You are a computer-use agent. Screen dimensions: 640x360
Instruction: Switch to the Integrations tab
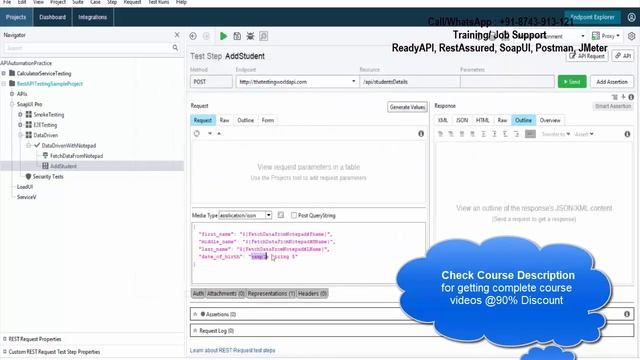[93, 17]
